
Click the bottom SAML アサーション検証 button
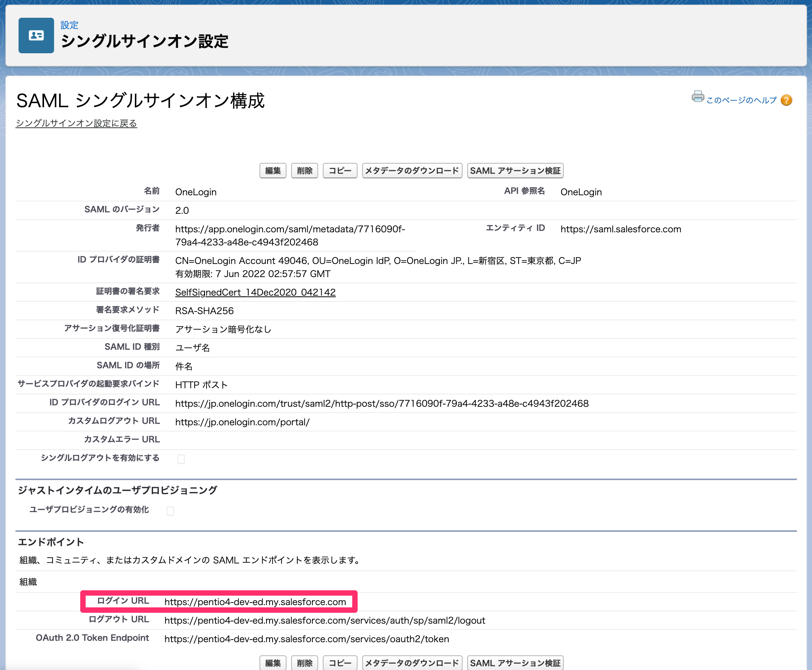pos(515,663)
